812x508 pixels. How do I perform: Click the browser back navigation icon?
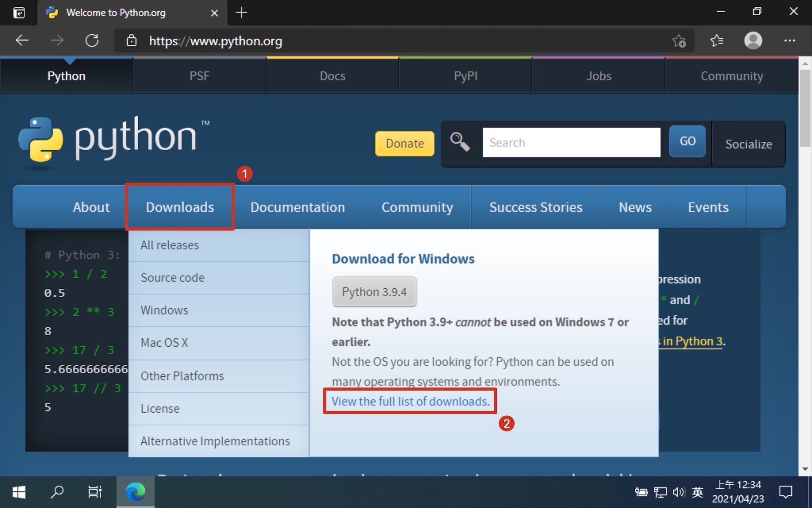click(22, 40)
